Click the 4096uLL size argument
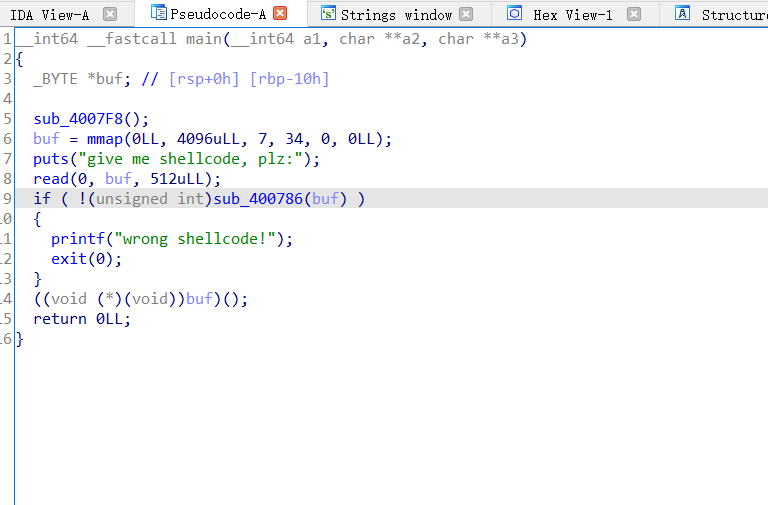The width and height of the screenshot is (768, 505). click(x=208, y=139)
